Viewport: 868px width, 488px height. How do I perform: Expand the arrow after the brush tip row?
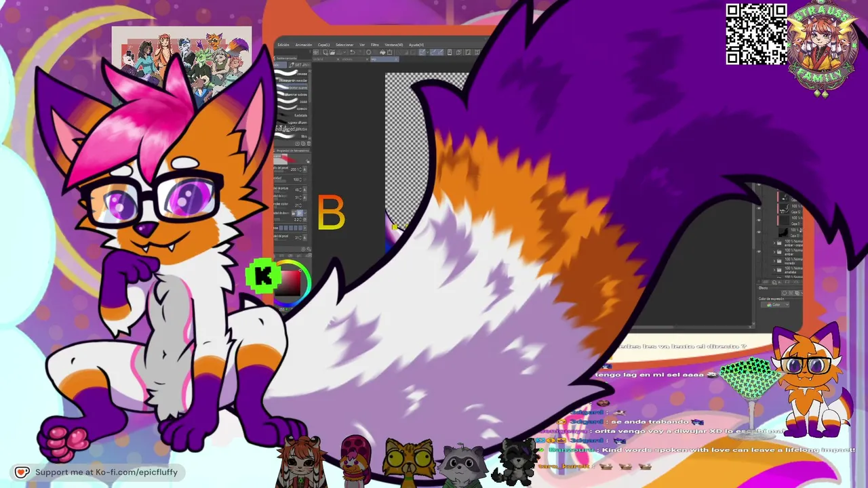click(306, 228)
